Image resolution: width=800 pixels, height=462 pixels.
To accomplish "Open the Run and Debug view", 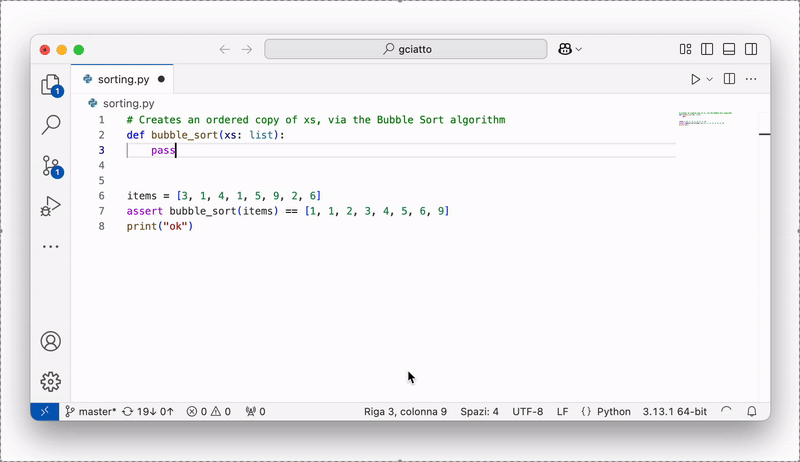I will (x=50, y=206).
